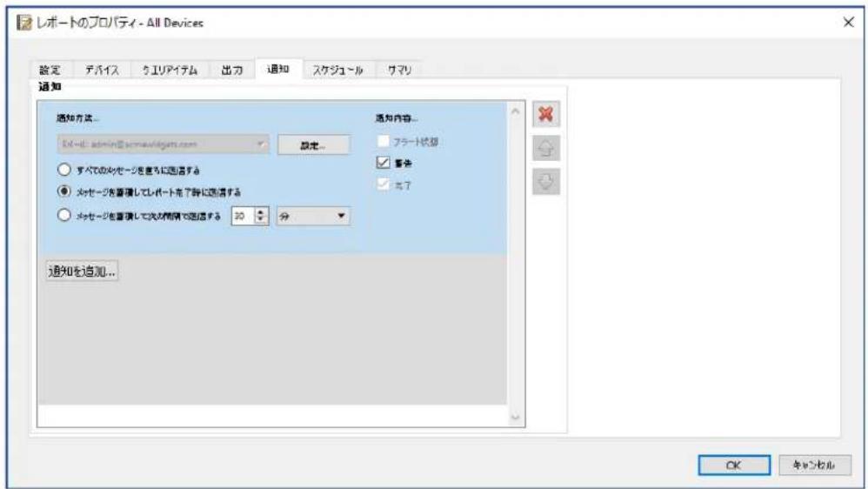Confirm with the OK button
The width and height of the screenshot is (868, 489).
pos(733,466)
